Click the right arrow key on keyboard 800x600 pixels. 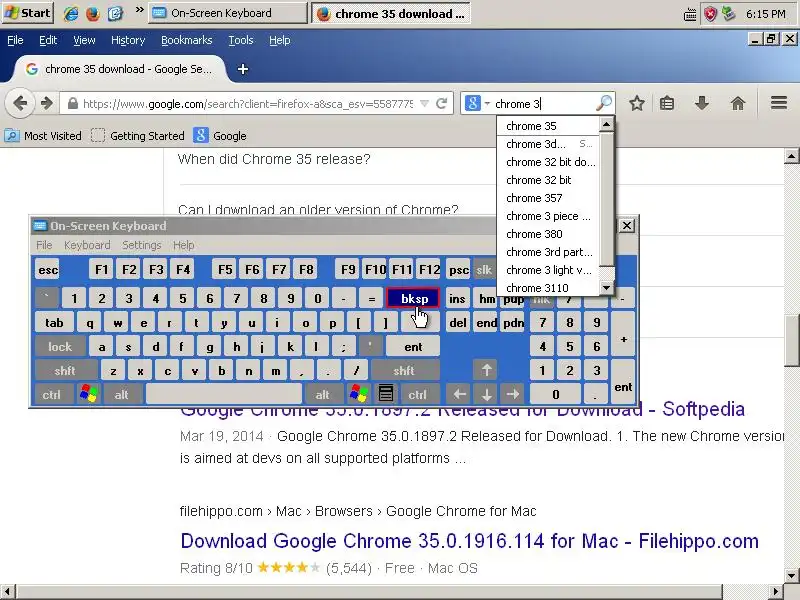513,394
